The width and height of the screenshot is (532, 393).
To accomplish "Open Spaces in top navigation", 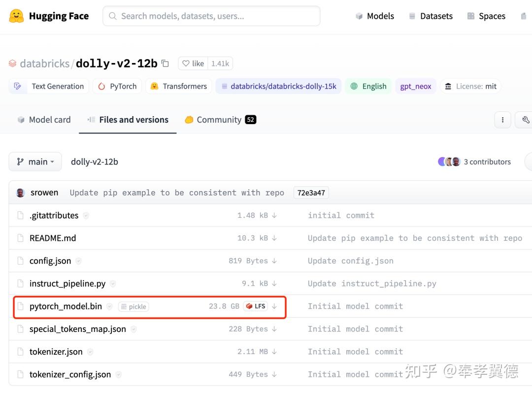I will point(486,16).
